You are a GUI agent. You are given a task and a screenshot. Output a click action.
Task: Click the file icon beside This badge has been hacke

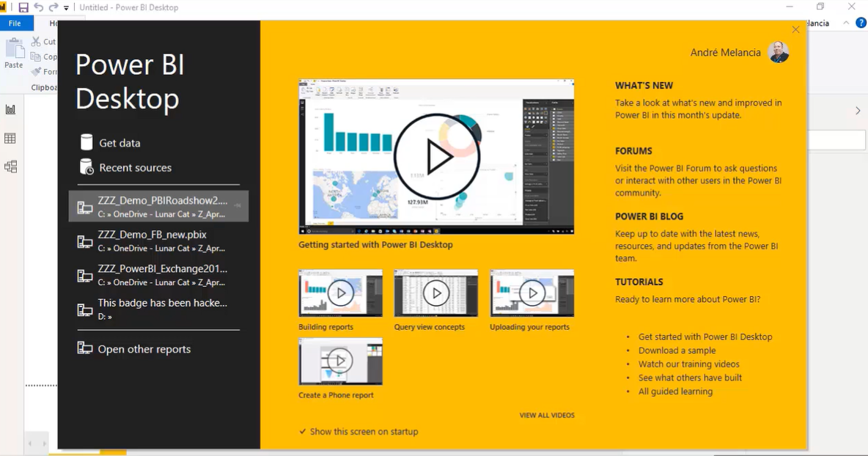point(85,309)
